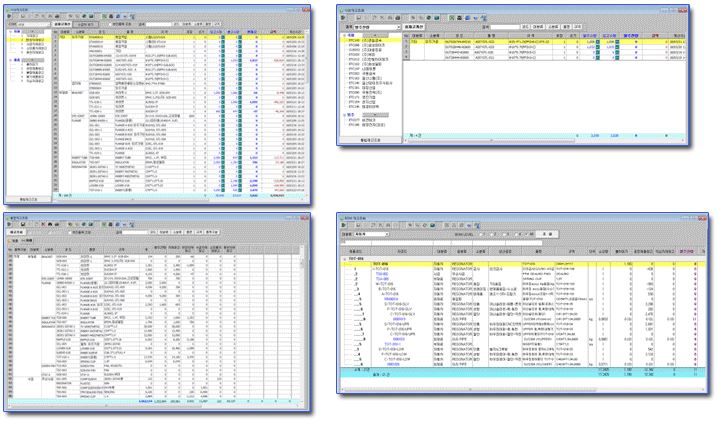Collapse the first tree group in top-left window sidebar
Viewport: 718px width, 421px height.
(x=9, y=33)
